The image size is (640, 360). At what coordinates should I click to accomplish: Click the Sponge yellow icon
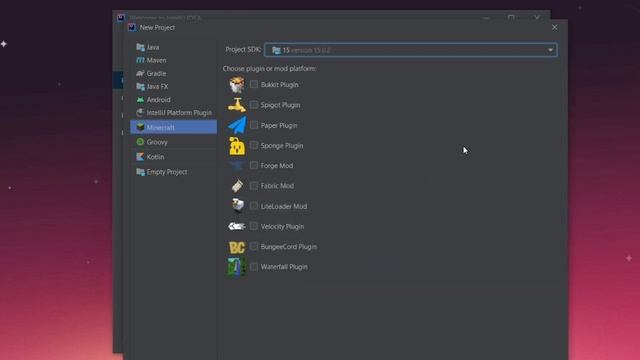tap(237, 146)
